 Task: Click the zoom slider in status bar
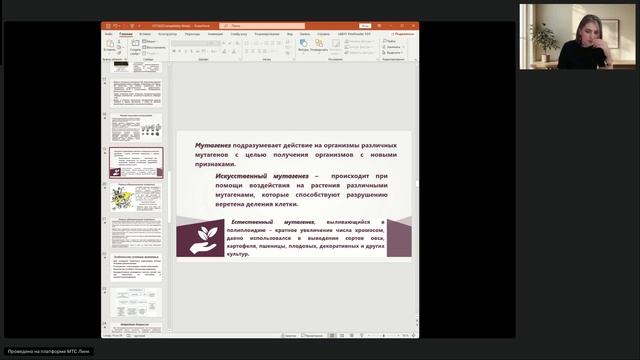point(383,336)
